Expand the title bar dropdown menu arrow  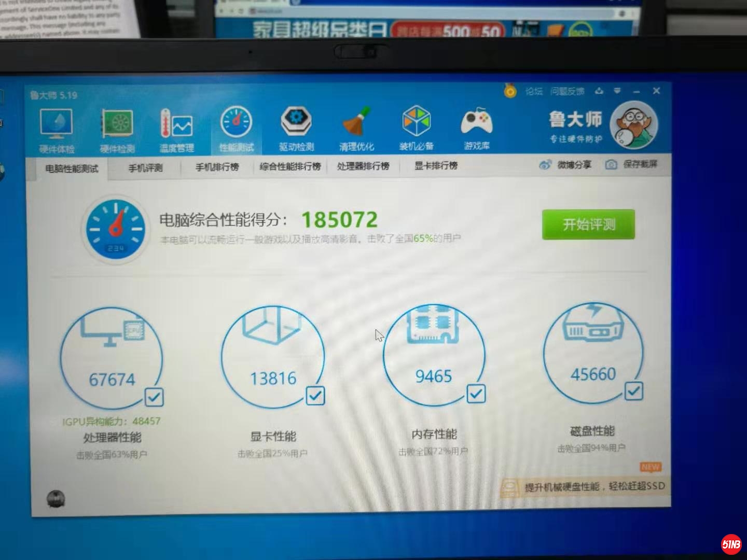point(617,91)
